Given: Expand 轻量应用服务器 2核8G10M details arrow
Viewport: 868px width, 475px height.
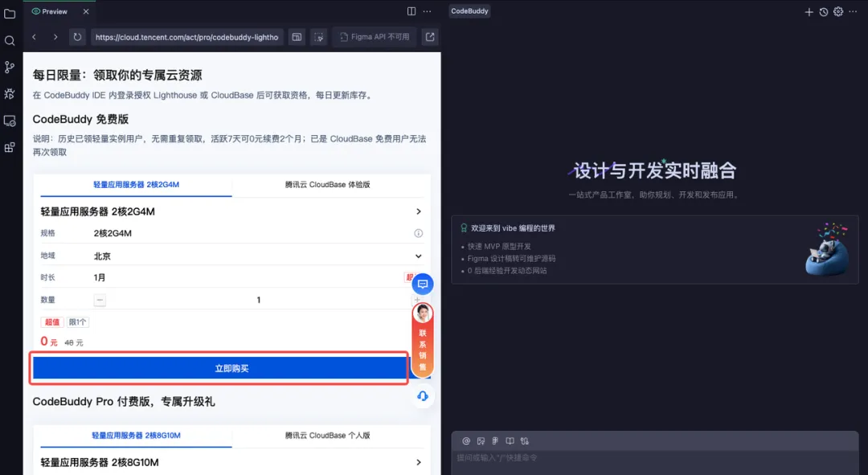Looking at the screenshot, I should tap(419, 462).
